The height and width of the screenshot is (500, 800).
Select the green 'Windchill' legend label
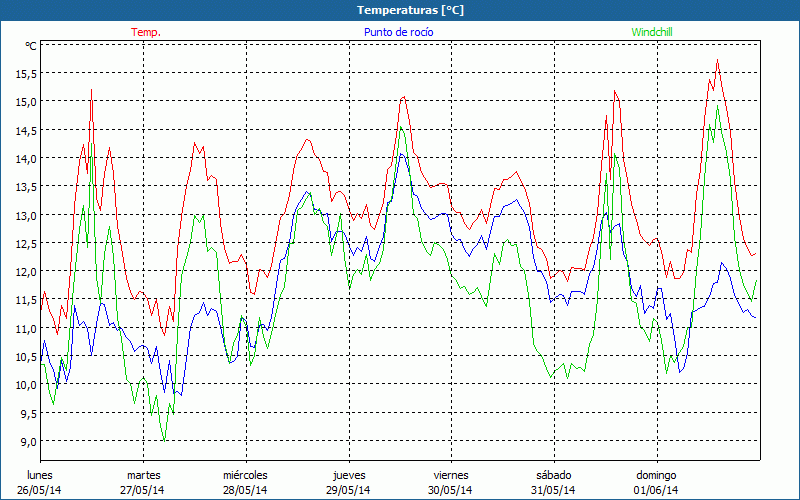click(x=654, y=32)
